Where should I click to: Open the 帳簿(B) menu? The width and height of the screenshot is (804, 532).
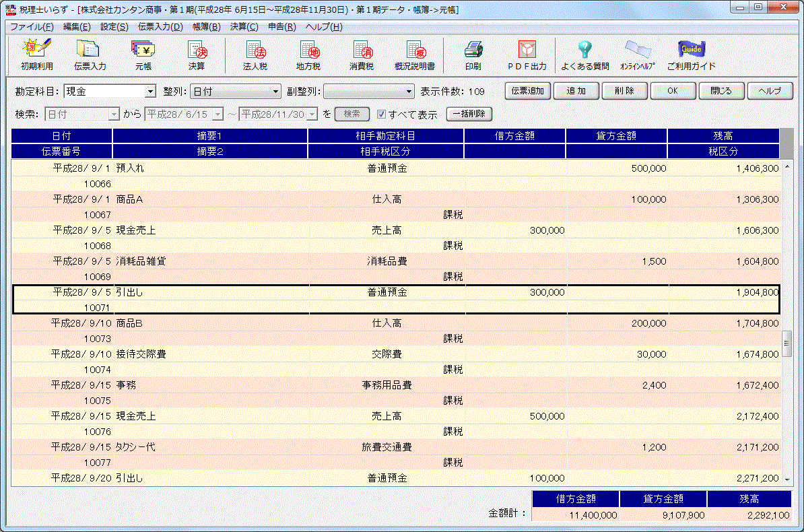pyautogui.click(x=206, y=27)
